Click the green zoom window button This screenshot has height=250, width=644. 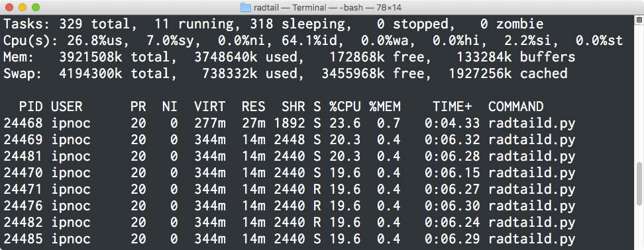coord(36,7)
